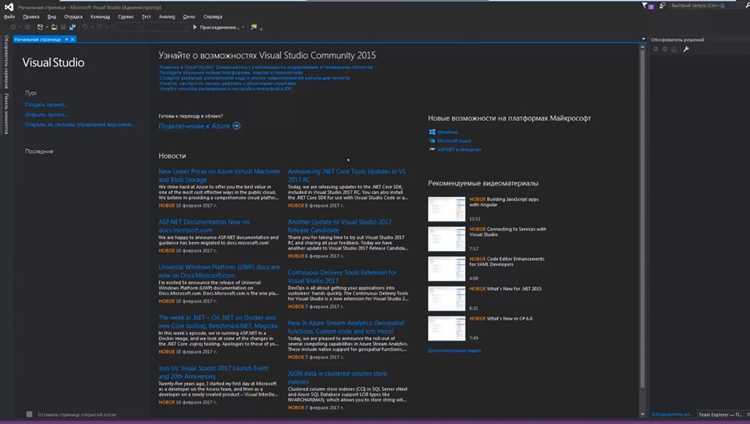Toggle keep page open after loading checkbox

tap(29, 414)
